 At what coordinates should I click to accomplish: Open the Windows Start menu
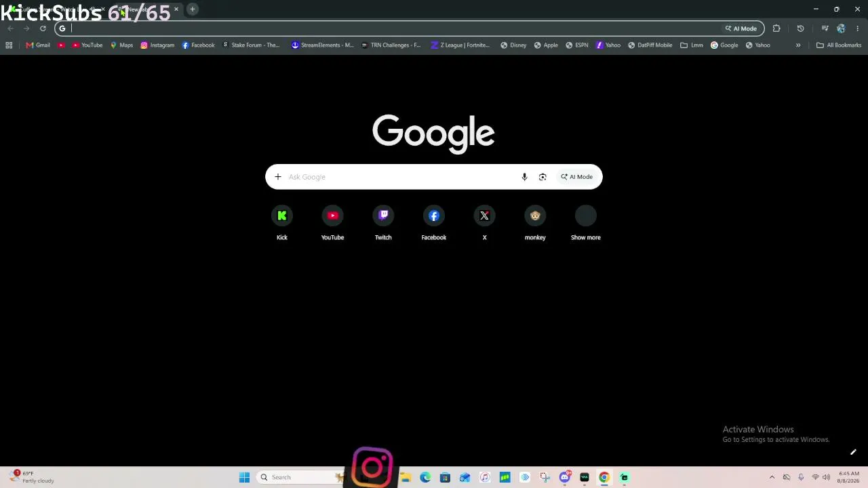point(244,477)
